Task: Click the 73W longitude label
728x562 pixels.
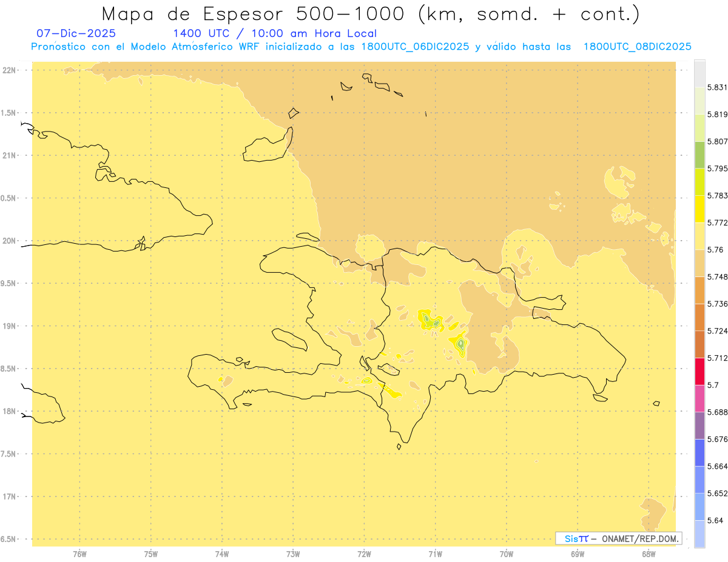Action: click(293, 554)
